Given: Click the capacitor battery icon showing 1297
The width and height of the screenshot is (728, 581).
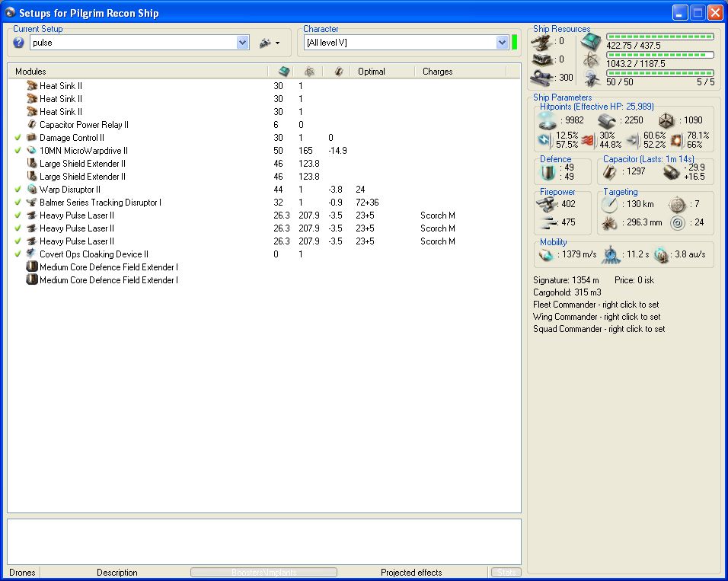Looking at the screenshot, I should coord(609,172).
